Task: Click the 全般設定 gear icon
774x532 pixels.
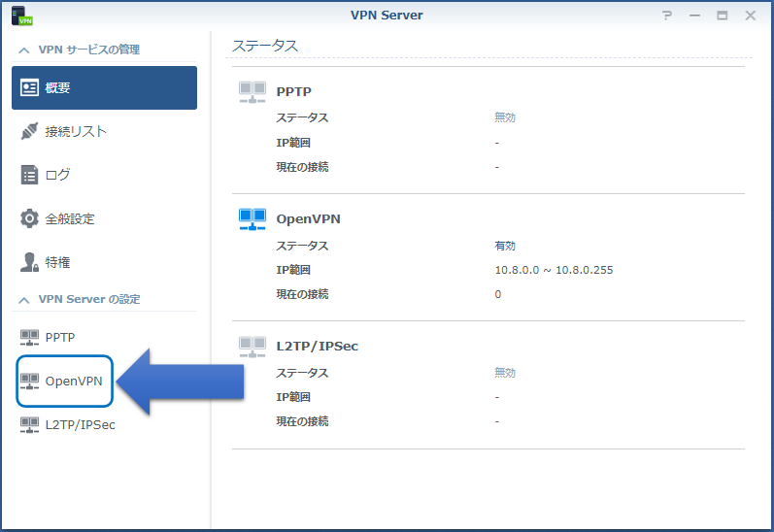Action: tap(29, 218)
